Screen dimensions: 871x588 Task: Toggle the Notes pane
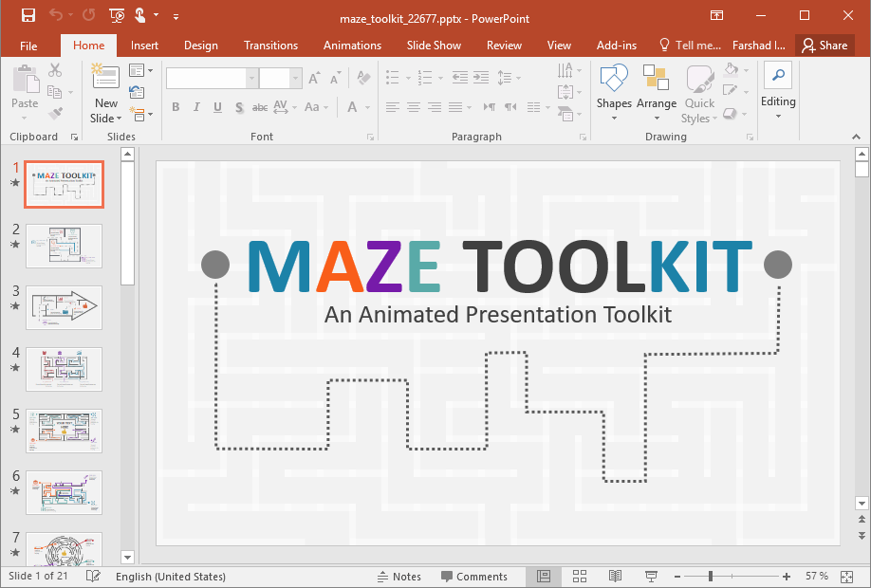click(399, 576)
